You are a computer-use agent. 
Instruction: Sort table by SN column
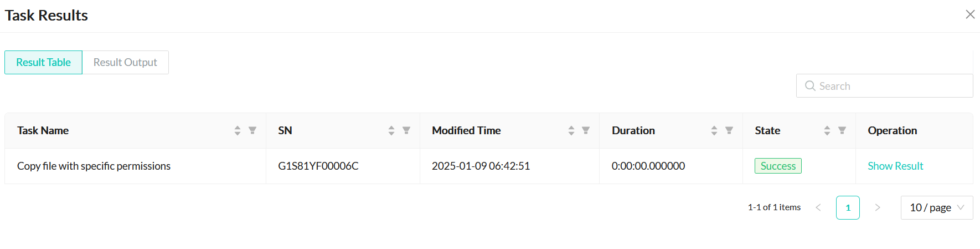[391, 130]
